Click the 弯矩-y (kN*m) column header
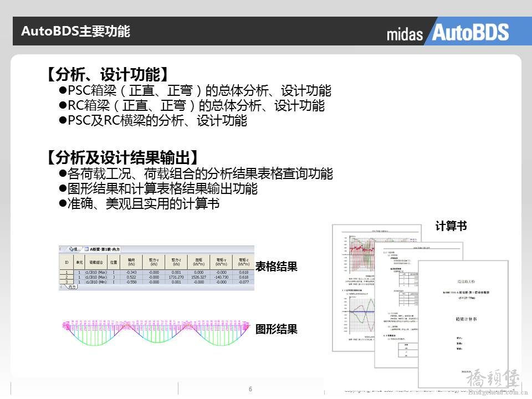Viewport: 532px width, 399px height. click(221, 262)
